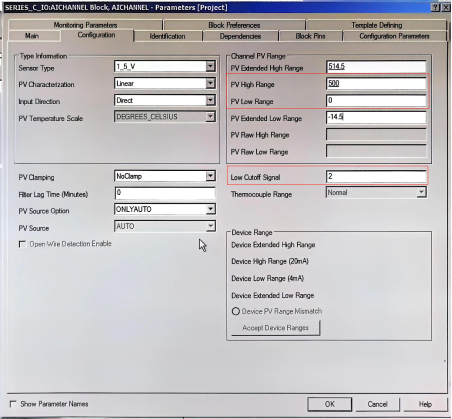Open the Monitoring Parameters tab
This screenshot has width=452, height=419.
coord(85,25)
